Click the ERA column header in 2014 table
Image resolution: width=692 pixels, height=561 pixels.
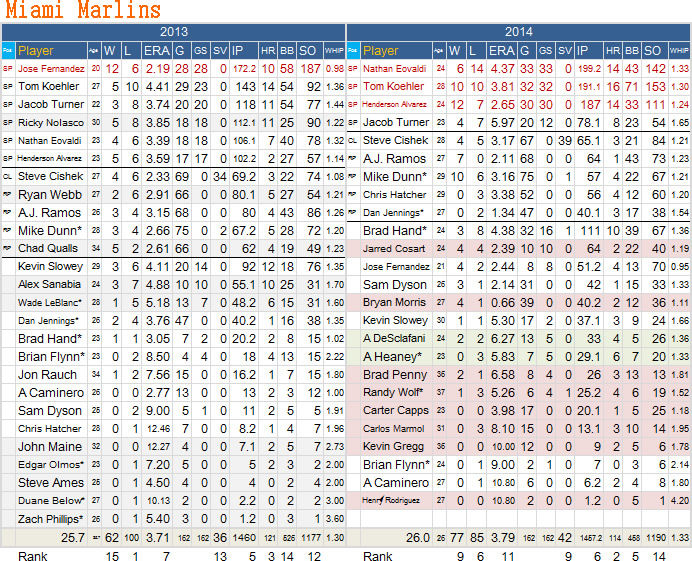502,51
